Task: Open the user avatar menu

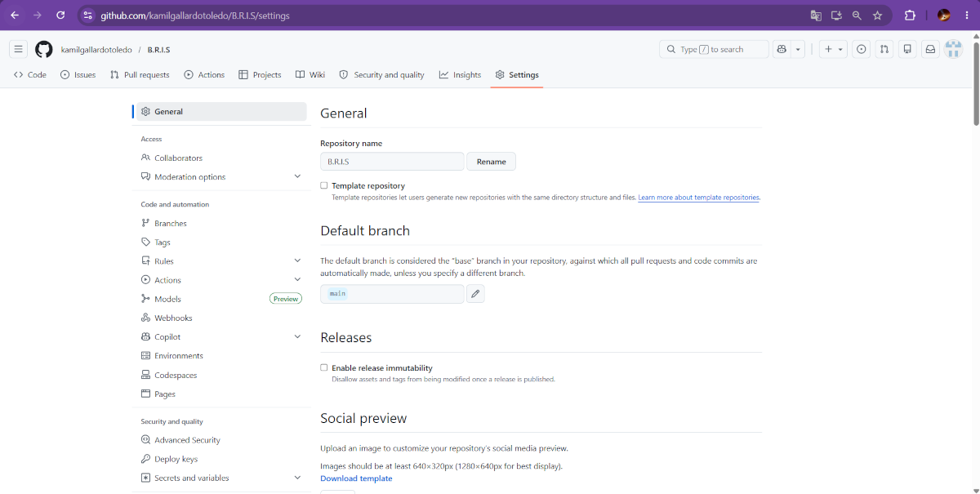Action: click(953, 50)
